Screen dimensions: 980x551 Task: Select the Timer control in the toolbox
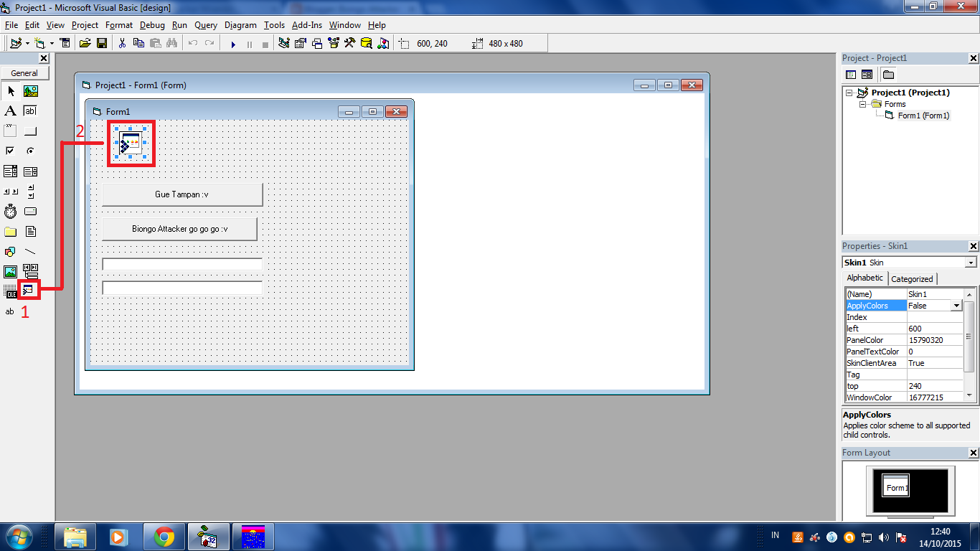[x=11, y=211]
